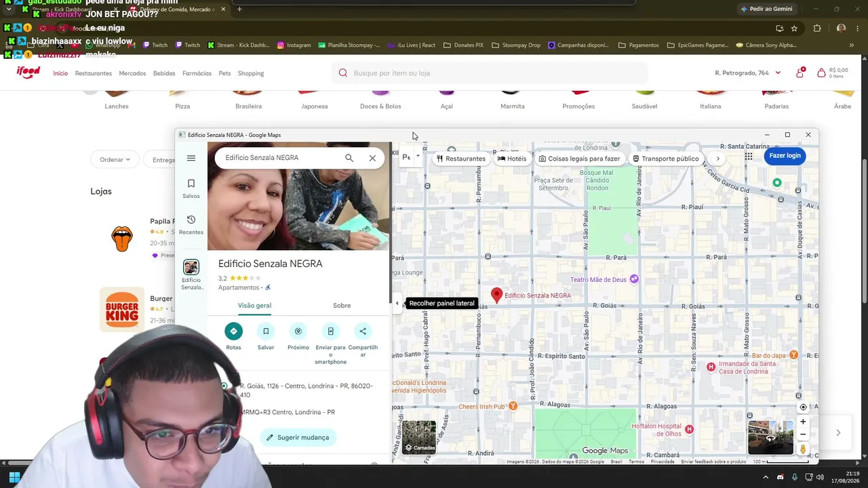Viewport: 868px width, 488px height.
Task: Click the Teatro Mãe de Deus marker
Action: click(x=634, y=279)
